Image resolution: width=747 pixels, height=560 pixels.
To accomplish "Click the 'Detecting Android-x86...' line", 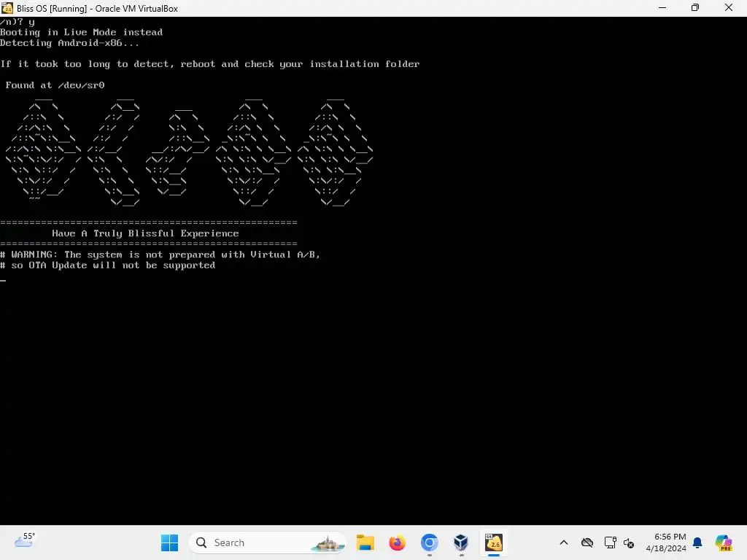I will pyautogui.click(x=69, y=43).
